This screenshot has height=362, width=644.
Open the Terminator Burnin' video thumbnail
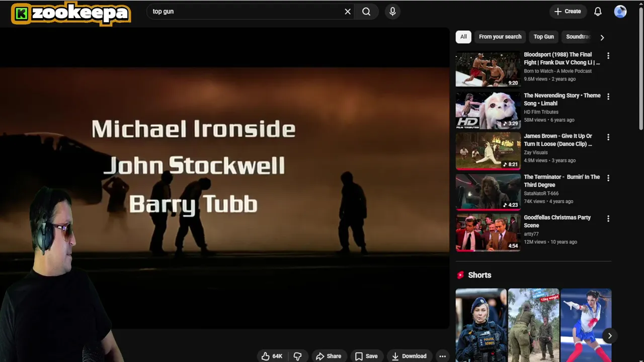pos(488,192)
